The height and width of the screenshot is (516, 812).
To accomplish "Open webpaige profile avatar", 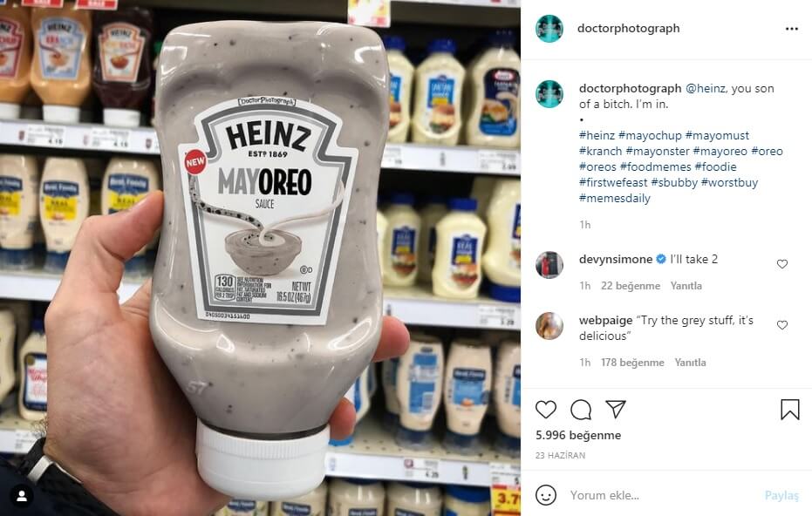I will click(549, 326).
